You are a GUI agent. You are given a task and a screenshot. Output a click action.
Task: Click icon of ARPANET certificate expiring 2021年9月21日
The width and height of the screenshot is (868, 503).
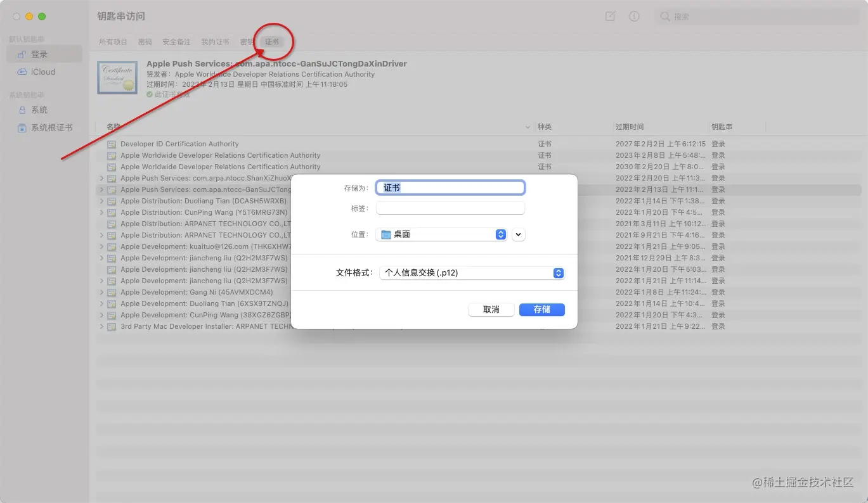[112, 235]
